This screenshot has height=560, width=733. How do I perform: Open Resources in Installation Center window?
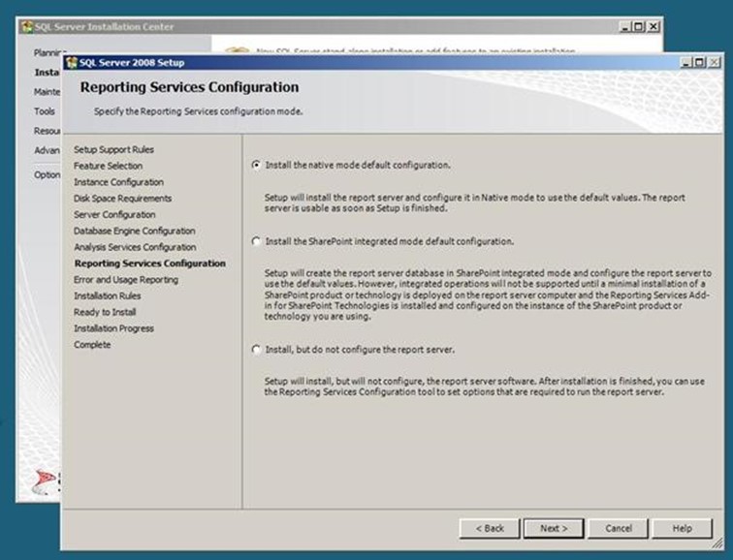(x=48, y=131)
